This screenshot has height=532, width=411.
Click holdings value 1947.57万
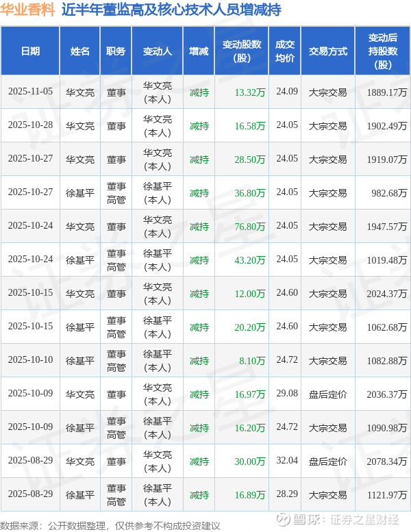[387, 227]
